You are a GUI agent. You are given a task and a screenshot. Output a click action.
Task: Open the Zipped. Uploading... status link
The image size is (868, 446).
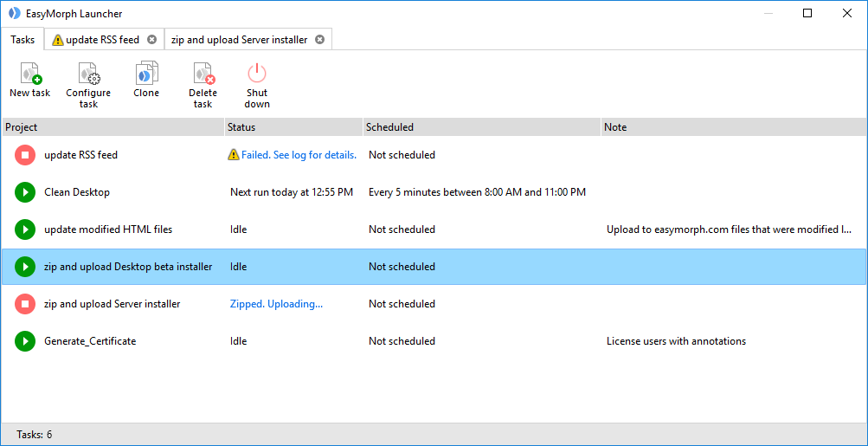point(276,304)
